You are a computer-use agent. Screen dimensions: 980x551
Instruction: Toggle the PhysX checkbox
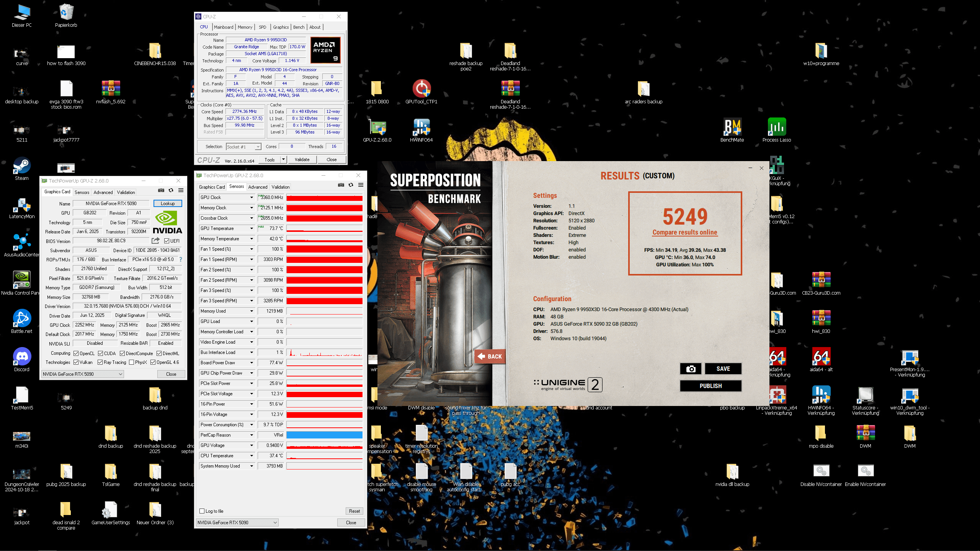[x=132, y=362]
